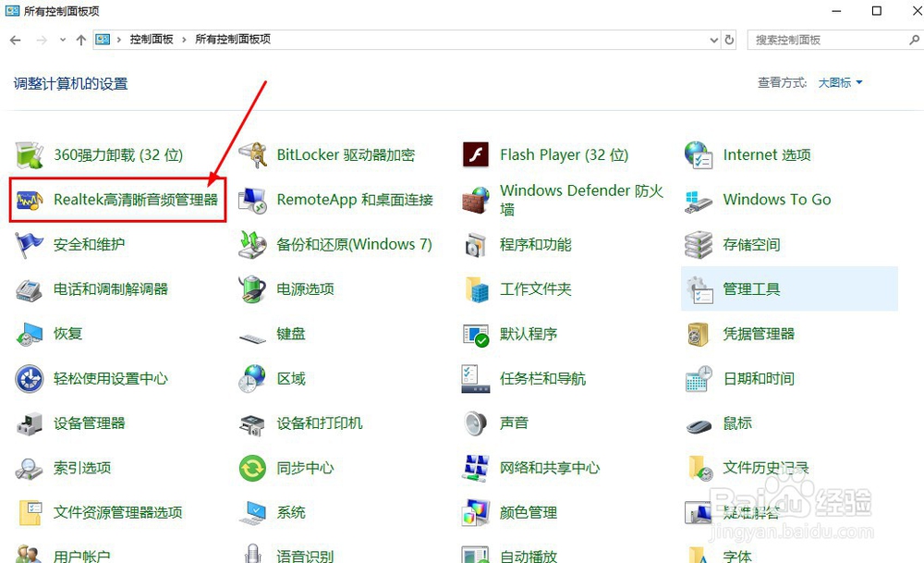The height and width of the screenshot is (563, 924).
Task: Open 电源选项 settings
Action: coord(306,288)
